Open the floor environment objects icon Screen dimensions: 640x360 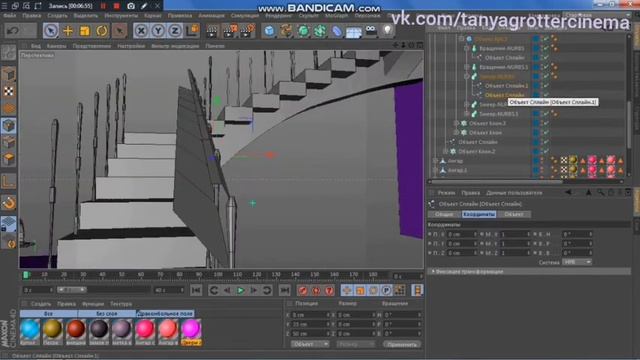354,31
